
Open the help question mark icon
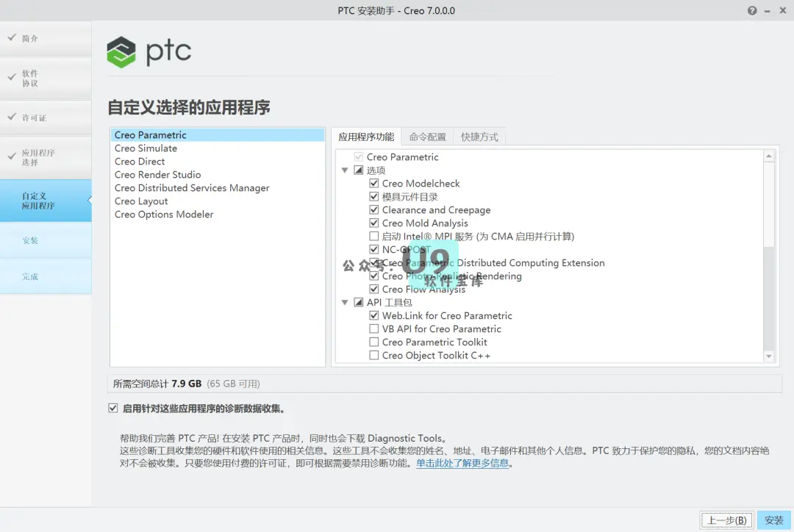tap(752, 10)
